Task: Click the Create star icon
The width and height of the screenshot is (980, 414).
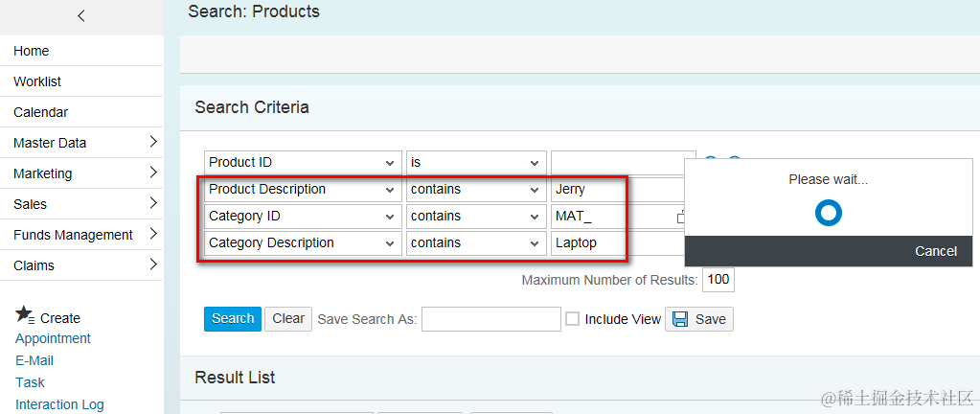Action: (x=25, y=315)
